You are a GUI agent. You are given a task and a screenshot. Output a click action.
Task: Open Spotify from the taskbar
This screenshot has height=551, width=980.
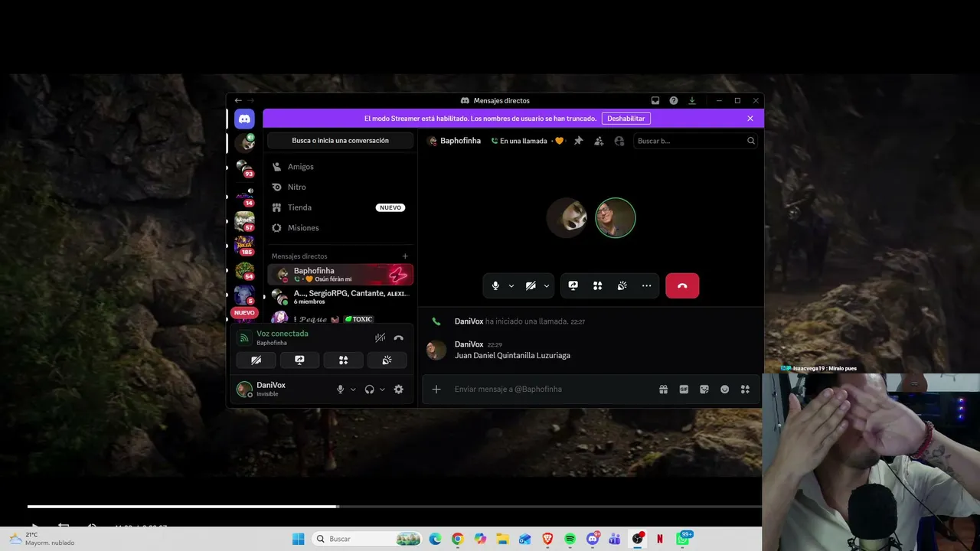570,539
